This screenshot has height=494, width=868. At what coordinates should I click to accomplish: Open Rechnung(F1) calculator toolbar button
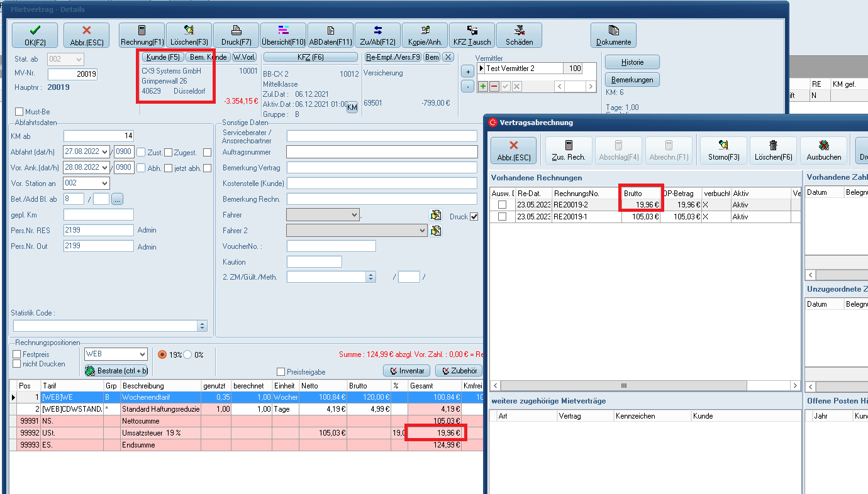(x=142, y=35)
